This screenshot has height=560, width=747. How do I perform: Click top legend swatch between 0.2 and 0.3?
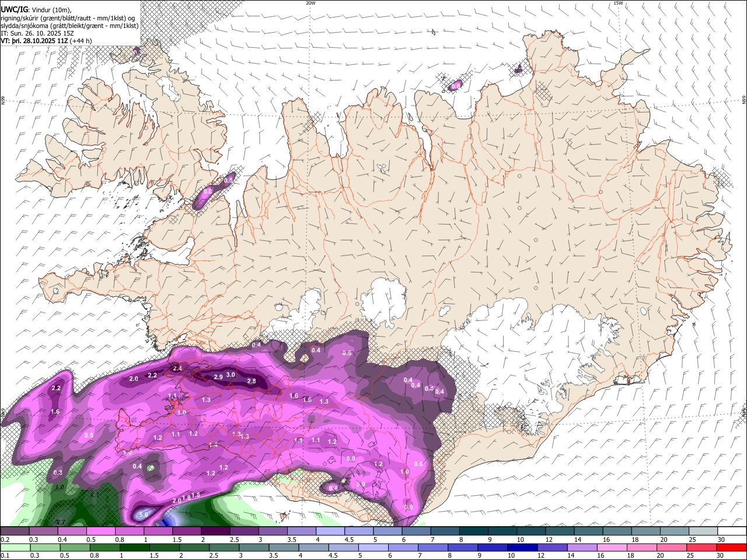(x=15, y=531)
